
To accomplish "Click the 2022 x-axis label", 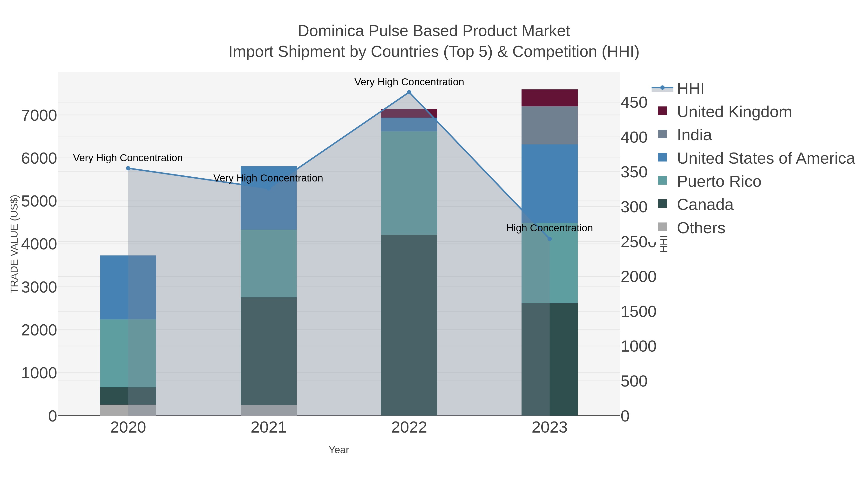I will click(409, 428).
